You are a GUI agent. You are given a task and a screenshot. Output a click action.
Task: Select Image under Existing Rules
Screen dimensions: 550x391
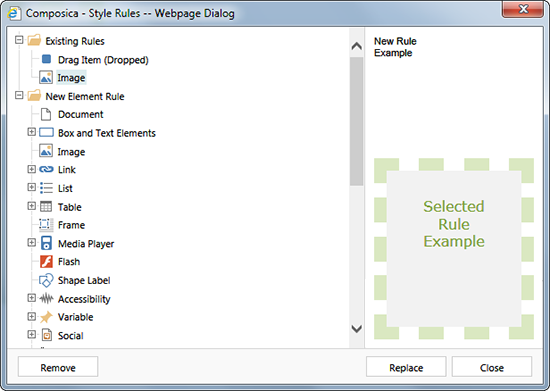pyautogui.click(x=71, y=77)
